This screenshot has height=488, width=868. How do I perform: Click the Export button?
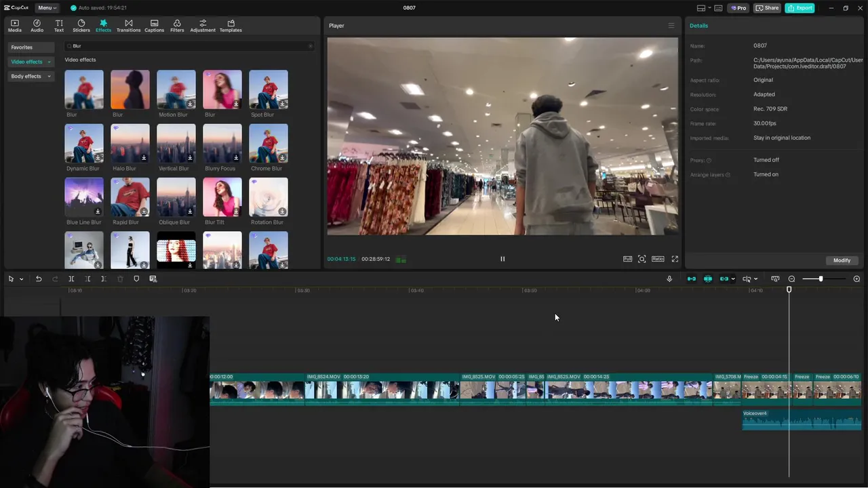[800, 8]
